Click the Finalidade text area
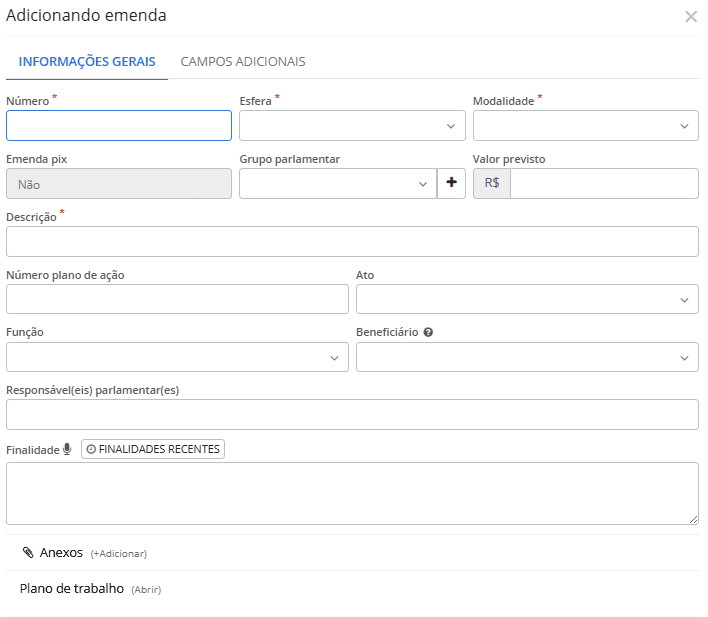Viewport: 708px width, 617px height. (x=352, y=493)
